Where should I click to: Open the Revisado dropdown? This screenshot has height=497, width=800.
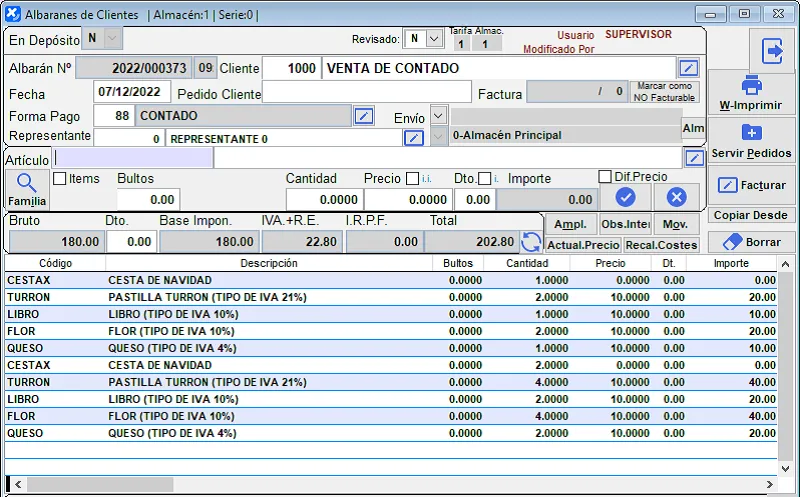coord(433,38)
